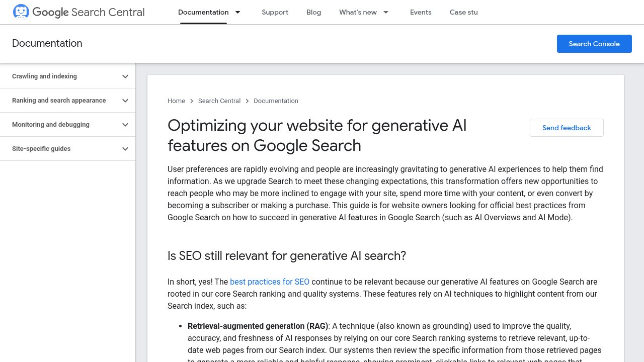Viewport: 644px width, 362px height.
Task: Click the Monitoring and debugging label
Action: pyautogui.click(x=51, y=125)
